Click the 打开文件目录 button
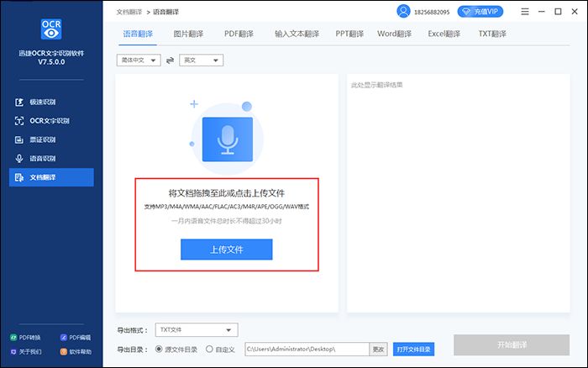Image resolution: width=588 pixels, height=368 pixels. (414, 349)
